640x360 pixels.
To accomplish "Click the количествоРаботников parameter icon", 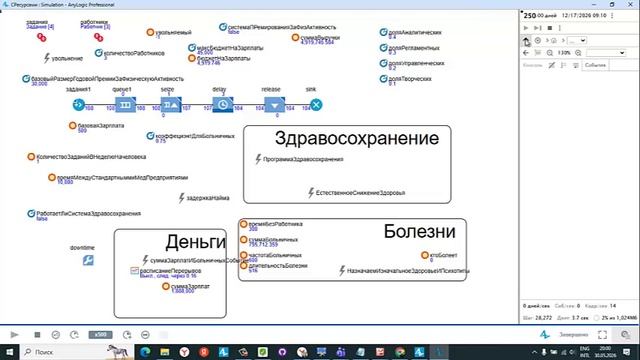I will [x=98, y=53].
